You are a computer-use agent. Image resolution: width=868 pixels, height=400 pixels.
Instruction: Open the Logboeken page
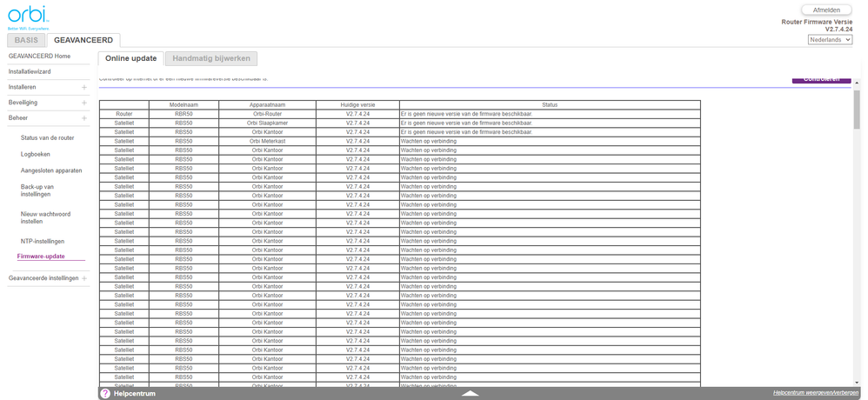(36, 155)
